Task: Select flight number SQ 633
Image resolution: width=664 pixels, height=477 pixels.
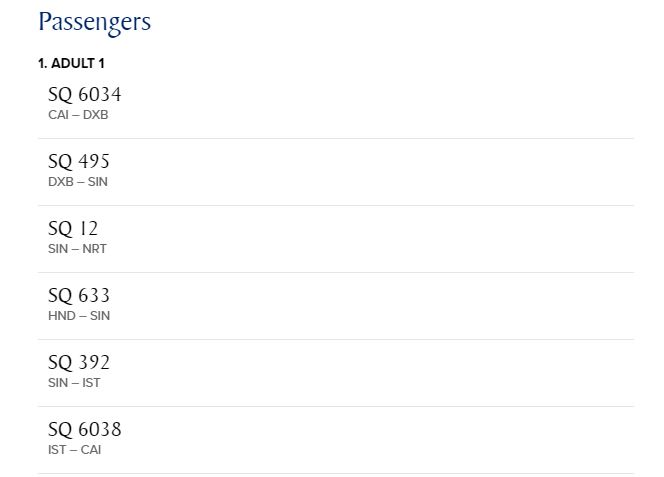Action: [79, 296]
